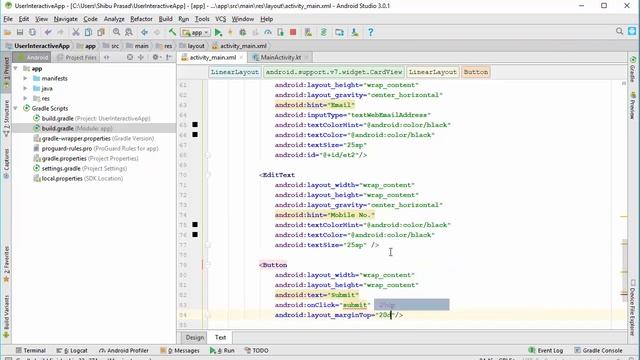640x360 pixels.
Task: Expand the manifests folder
Action: point(25,78)
